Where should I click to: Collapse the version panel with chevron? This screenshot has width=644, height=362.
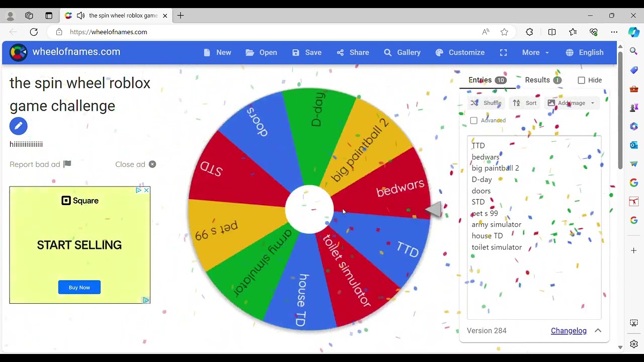tap(598, 331)
